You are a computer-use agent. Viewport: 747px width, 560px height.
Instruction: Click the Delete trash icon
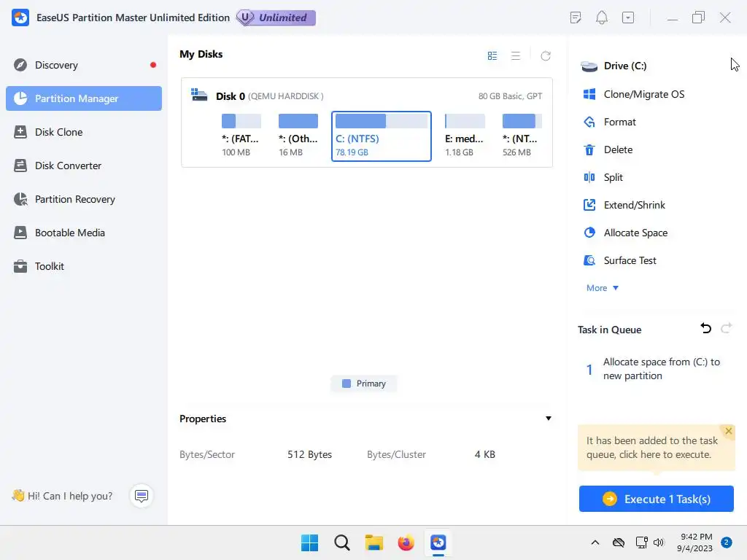[x=589, y=149]
